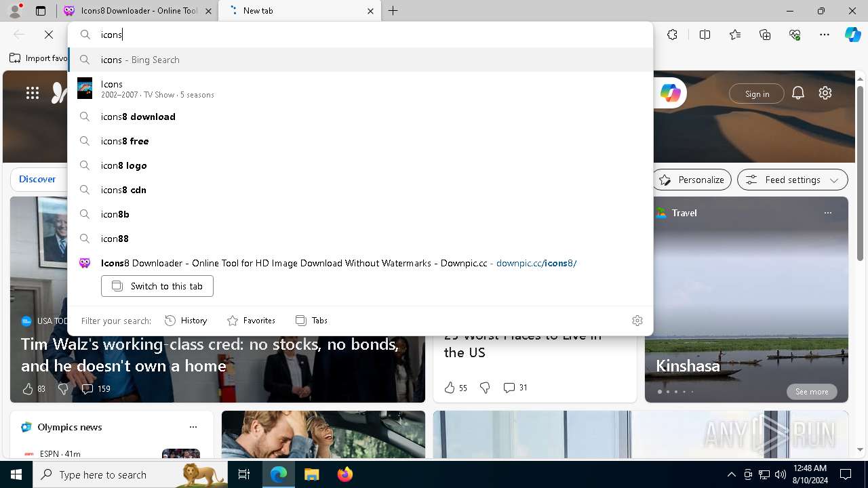Image resolution: width=868 pixels, height=488 pixels.
Task: Open notifications bell
Action: (798, 93)
